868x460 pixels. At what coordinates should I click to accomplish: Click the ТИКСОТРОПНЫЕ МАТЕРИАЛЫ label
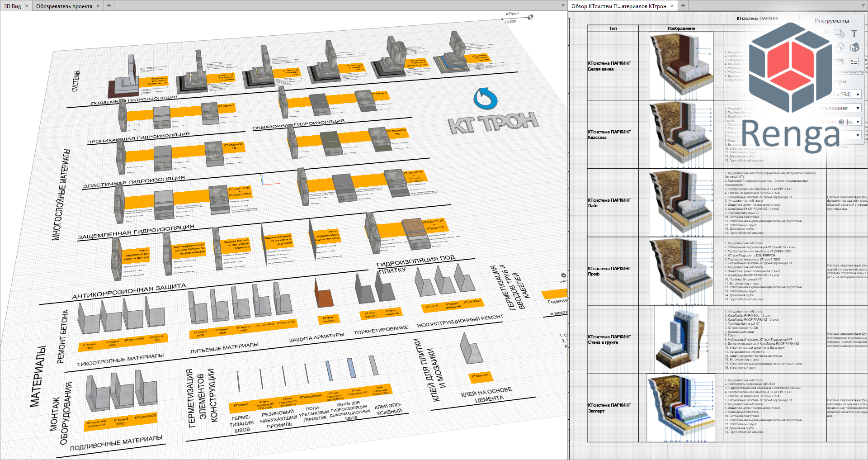[x=120, y=360]
